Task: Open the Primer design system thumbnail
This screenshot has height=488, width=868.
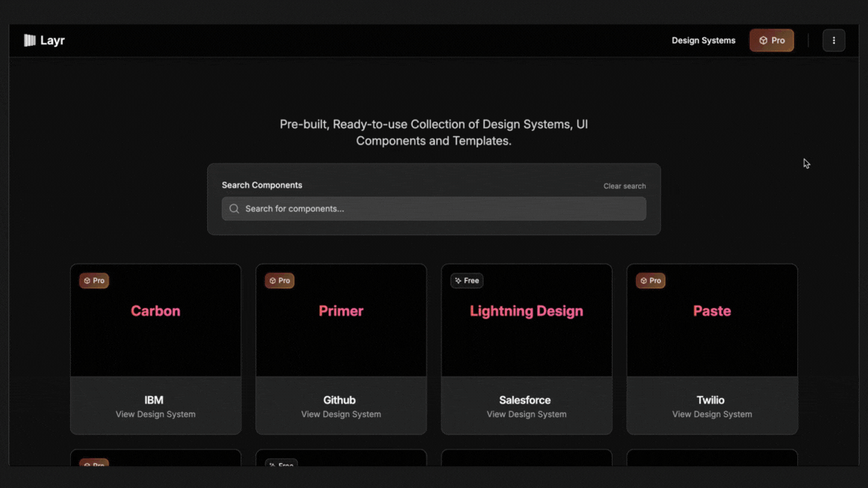Action: pos(341,320)
